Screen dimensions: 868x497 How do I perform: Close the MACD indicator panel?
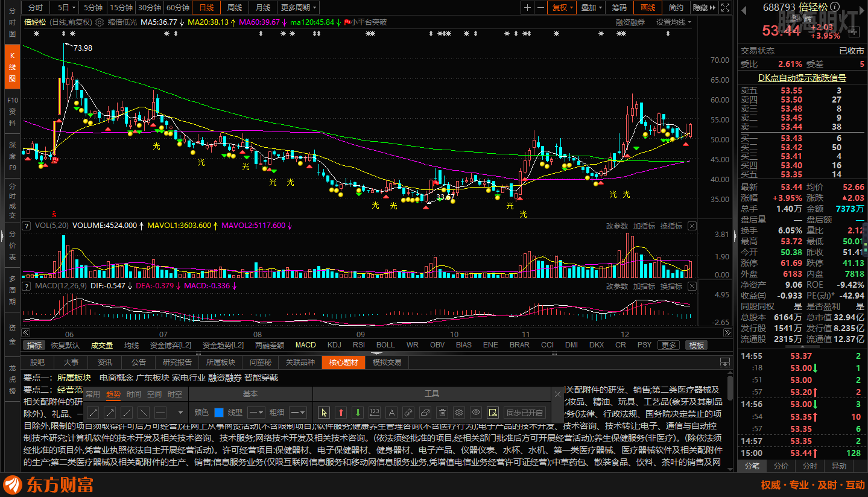pos(692,286)
